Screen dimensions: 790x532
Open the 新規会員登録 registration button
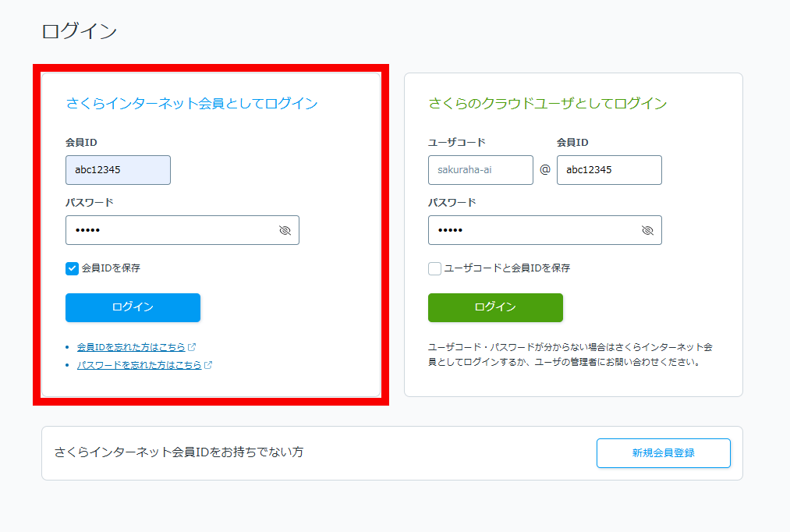[663, 453]
